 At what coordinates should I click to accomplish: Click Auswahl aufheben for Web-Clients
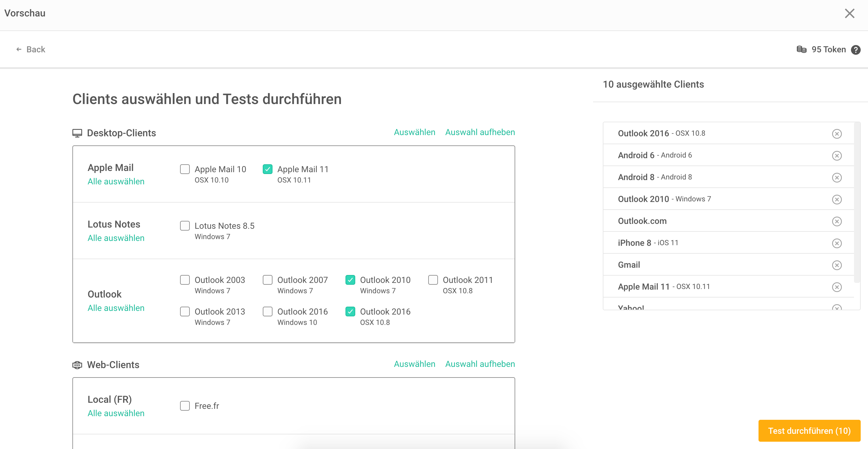point(480,364)
